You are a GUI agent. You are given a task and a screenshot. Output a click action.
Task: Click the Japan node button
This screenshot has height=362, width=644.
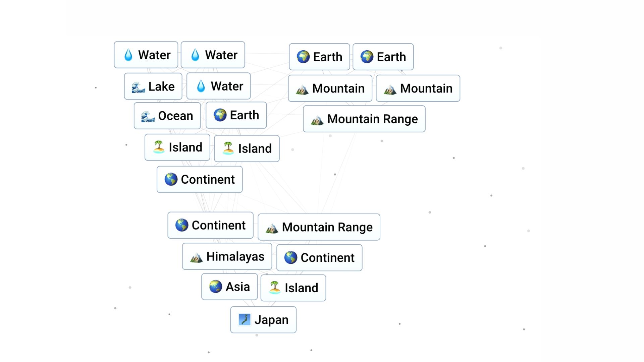click(264, 319)
